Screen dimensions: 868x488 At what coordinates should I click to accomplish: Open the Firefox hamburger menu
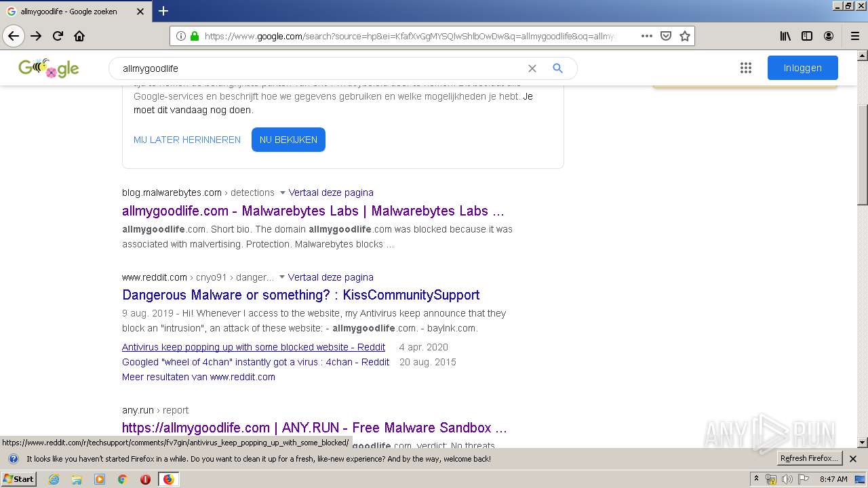tap(854, 36)
